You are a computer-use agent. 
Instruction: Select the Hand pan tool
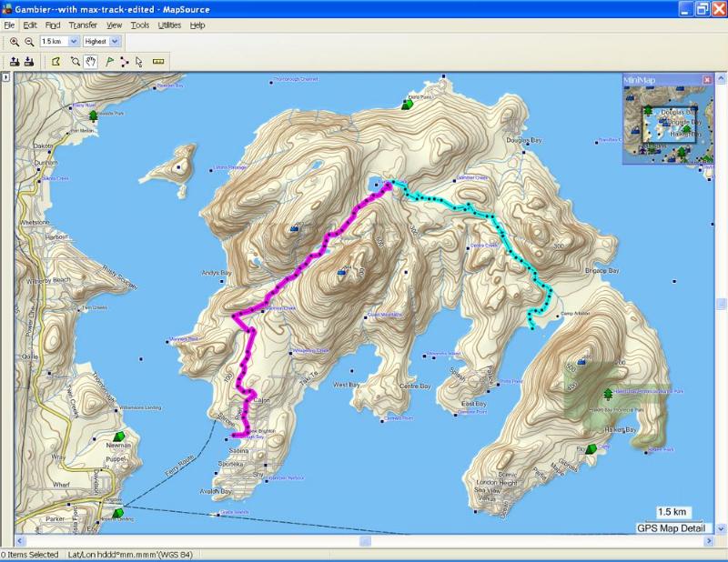[x=90, y=61]
